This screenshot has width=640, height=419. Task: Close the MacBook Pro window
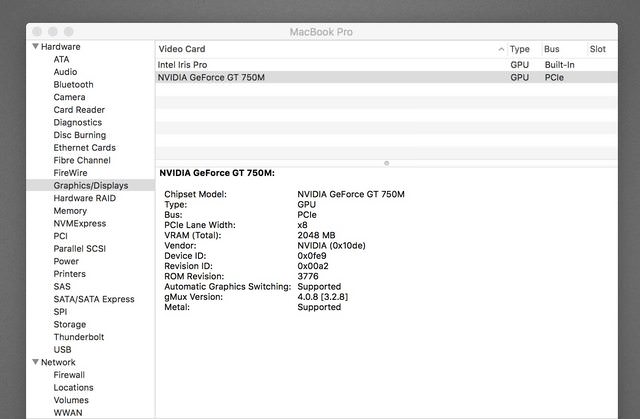(37, 31)
